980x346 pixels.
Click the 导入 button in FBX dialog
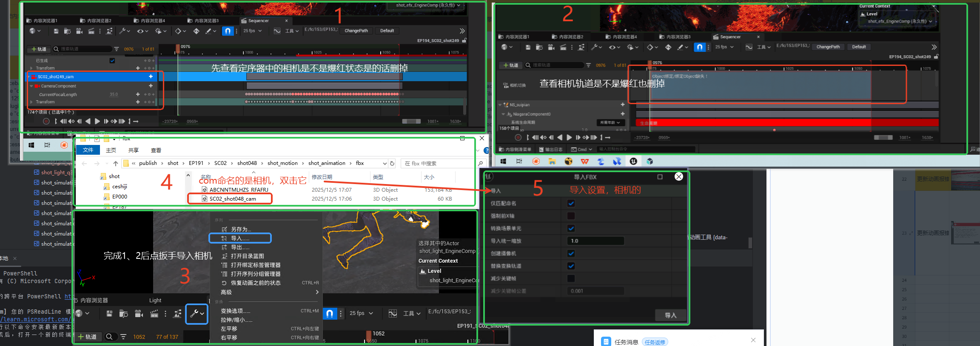pos(670,315)
